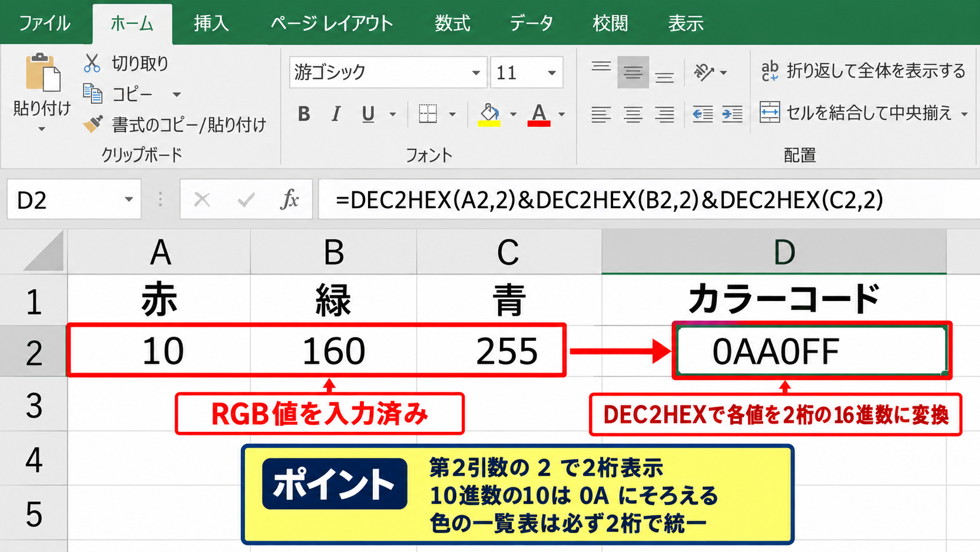Click the Format Painter (書式のコピー/貼り付け) brush
The image size is (980, 552).
tap(93, 124)
